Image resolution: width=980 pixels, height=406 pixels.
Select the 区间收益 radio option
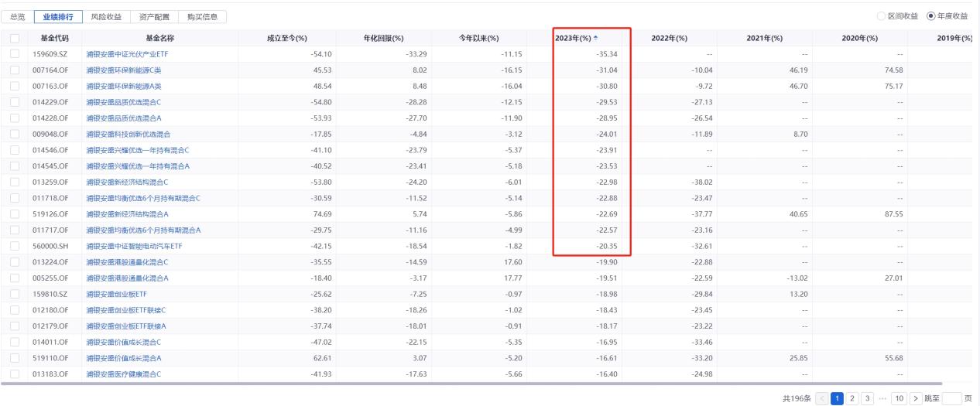[882, 16]
